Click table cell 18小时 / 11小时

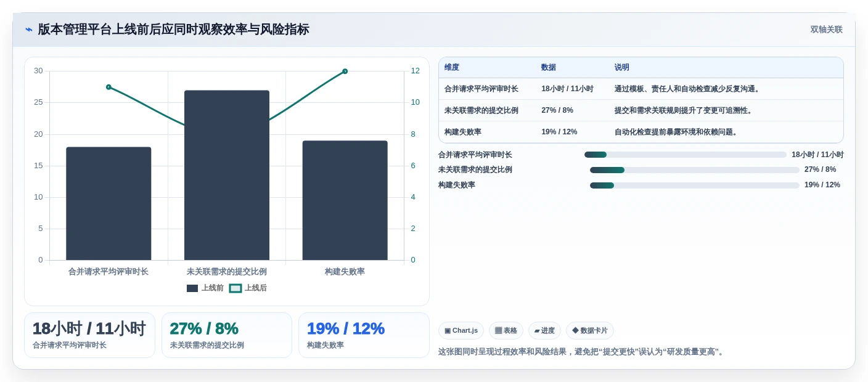click(567, 89)
